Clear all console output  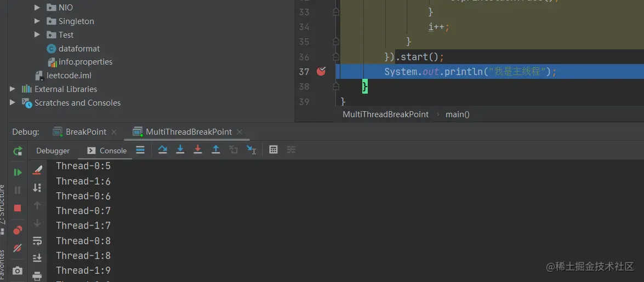click(37, 170)
